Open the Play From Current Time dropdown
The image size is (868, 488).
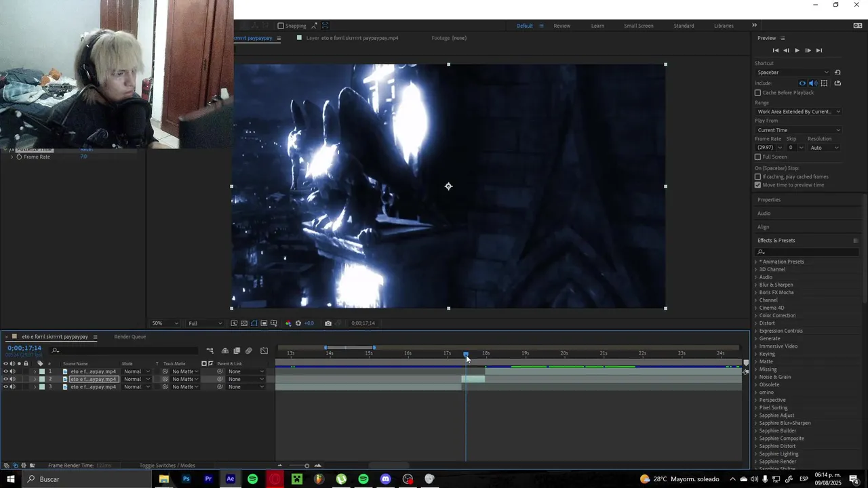click(798, 130)
